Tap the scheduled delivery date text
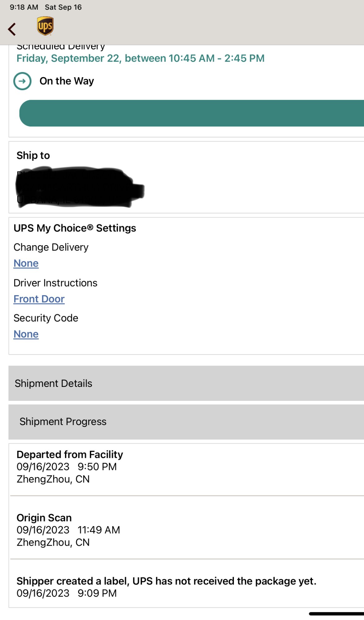Image resolution: width=364 pixels, height=620 pixels. coord(140,58)
